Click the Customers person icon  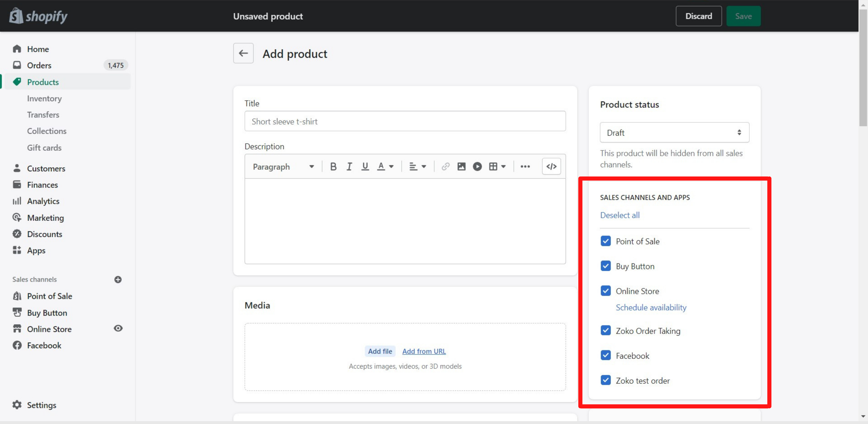point(17,168)
